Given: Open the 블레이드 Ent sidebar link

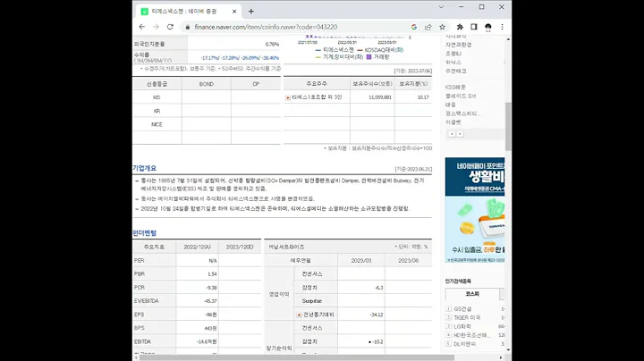Looking at the screenshot, I should point(461,96).
